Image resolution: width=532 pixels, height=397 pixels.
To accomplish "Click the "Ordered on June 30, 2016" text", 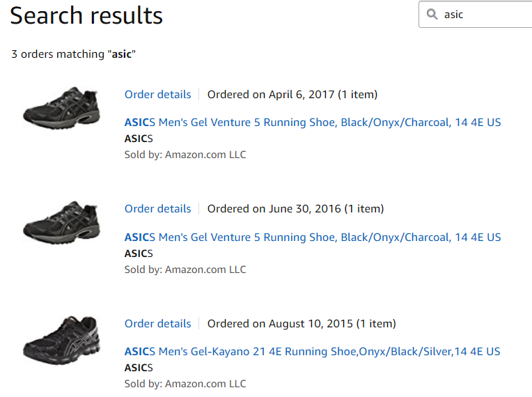I will click(295, 208).
